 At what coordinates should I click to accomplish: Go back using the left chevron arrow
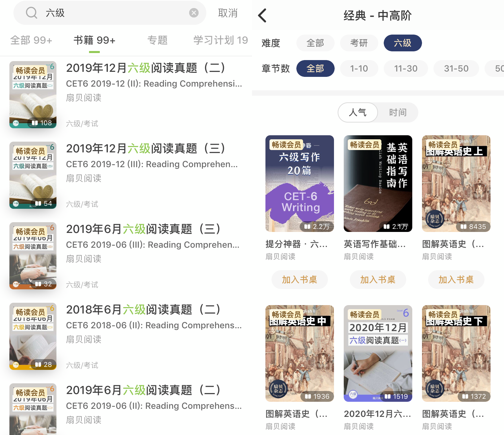pos(262,15)
